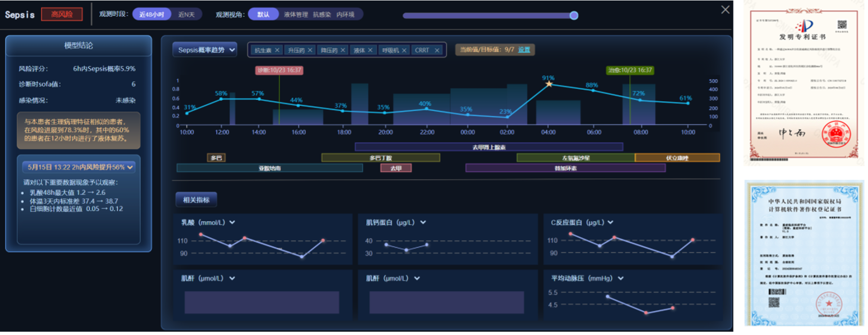Image resolution: width=868 pixels, height=335 pixels.
Task: Click the red 诊断:10/23 16:37 marker
Action: pyautogui.click(x=279, y=70)
